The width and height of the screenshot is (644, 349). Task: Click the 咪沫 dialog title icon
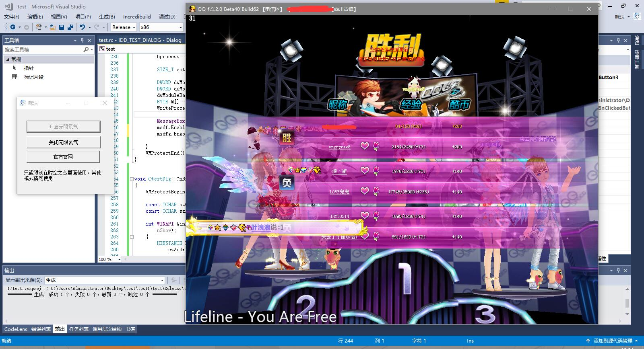click(x=23, y=103)
